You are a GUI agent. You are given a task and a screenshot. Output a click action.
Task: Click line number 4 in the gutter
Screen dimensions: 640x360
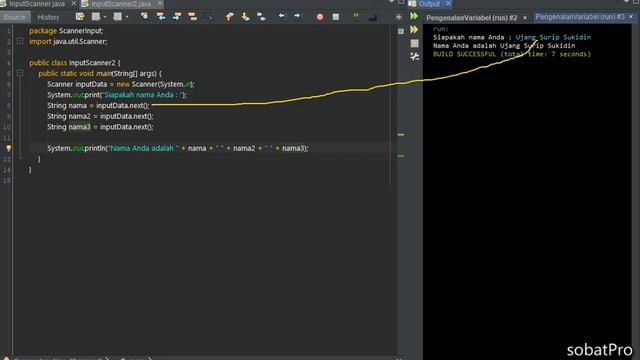coord(8,63)
